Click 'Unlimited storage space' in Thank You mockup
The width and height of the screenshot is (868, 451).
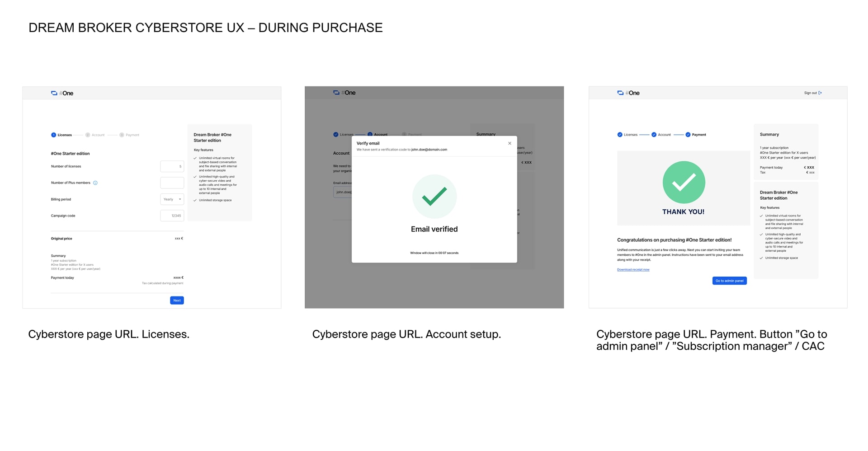click(781, 258)
